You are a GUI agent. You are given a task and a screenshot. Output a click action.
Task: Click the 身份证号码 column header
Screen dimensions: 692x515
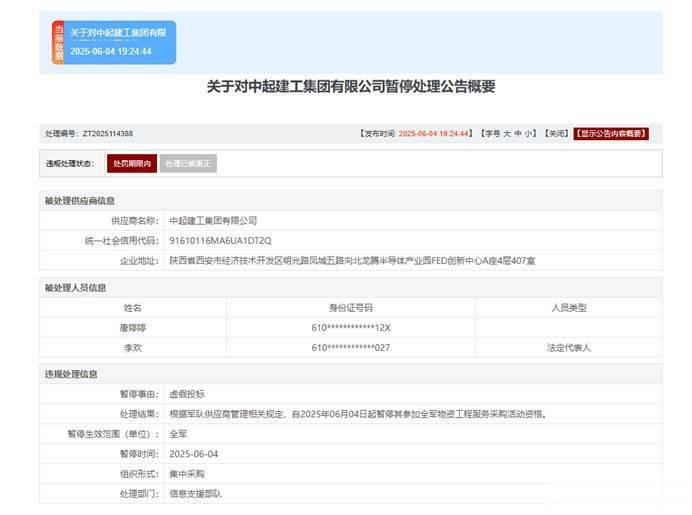[351, 308]
